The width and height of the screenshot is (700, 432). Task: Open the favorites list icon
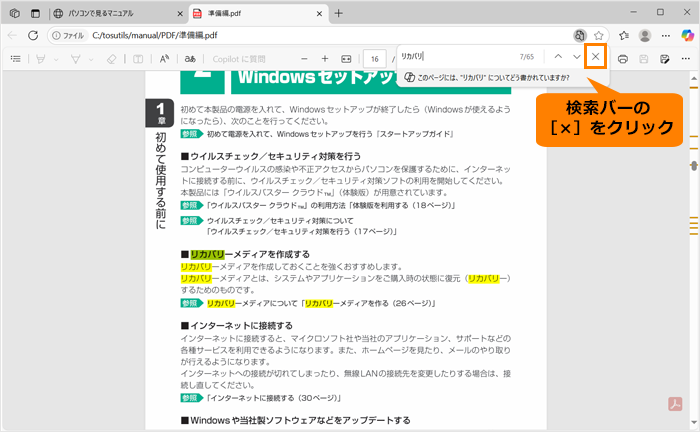coord(624,35)
